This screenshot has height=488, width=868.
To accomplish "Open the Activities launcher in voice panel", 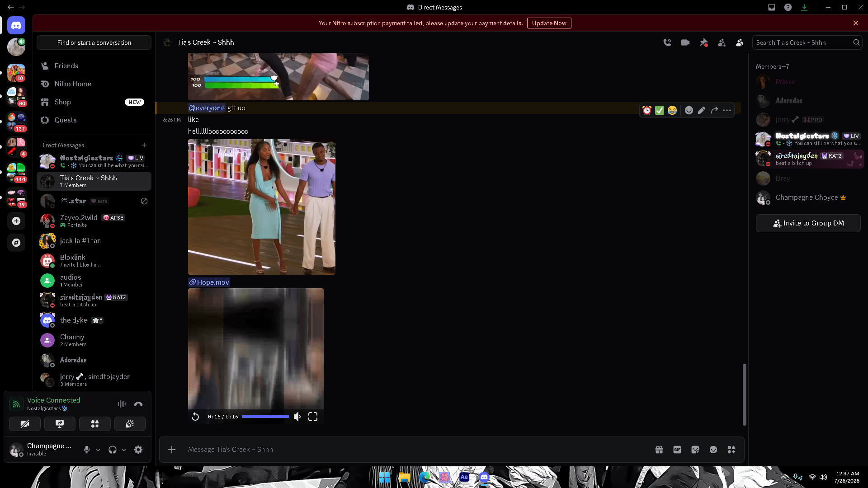I will pyautogui.click(x=95, y=424).
